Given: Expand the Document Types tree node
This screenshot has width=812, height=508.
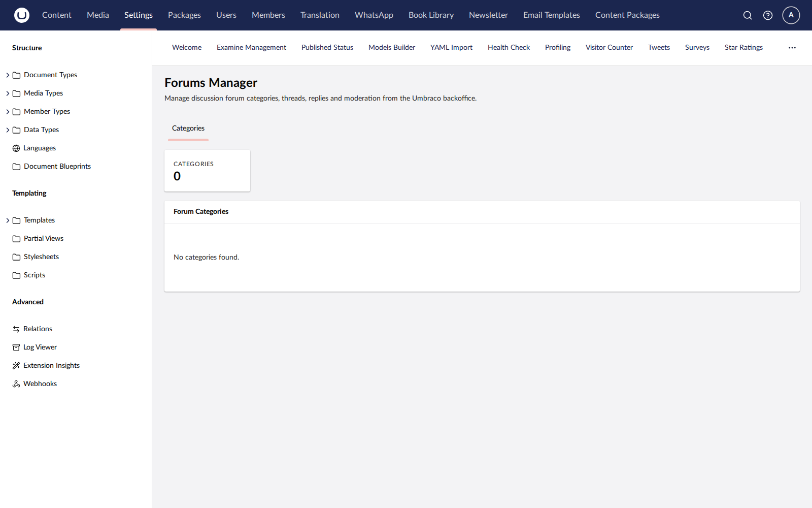Looking at the screenshot, I should (x=8, y=75).
